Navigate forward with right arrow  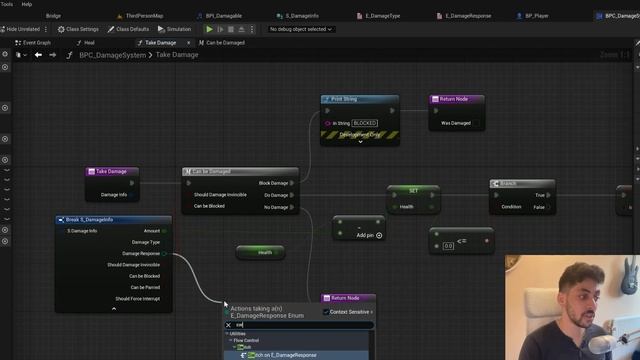(x=53, y=55)
